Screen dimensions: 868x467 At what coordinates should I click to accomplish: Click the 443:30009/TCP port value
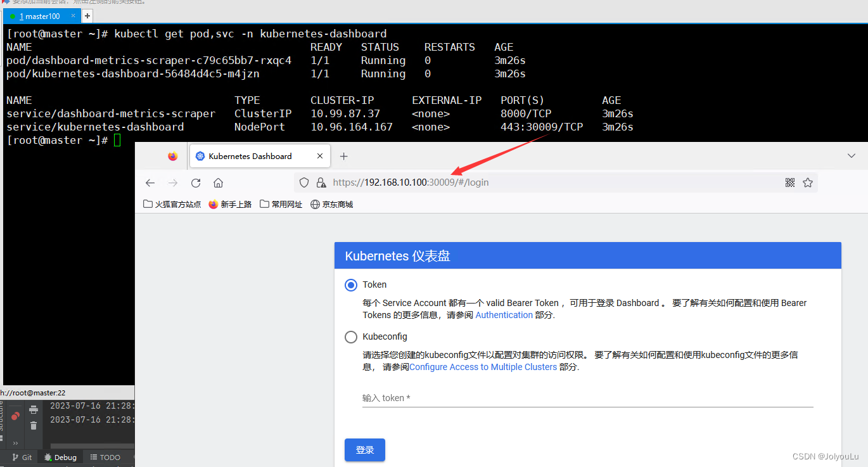[542, 127]
